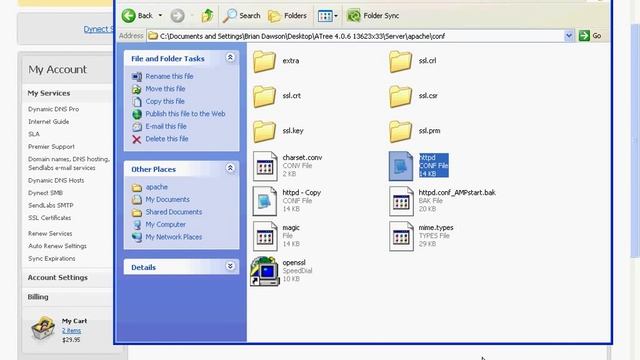Image resolution: width=640 pixels, height=360 pixels.
Task: Click the SLA service link
Action: [34, 134]
